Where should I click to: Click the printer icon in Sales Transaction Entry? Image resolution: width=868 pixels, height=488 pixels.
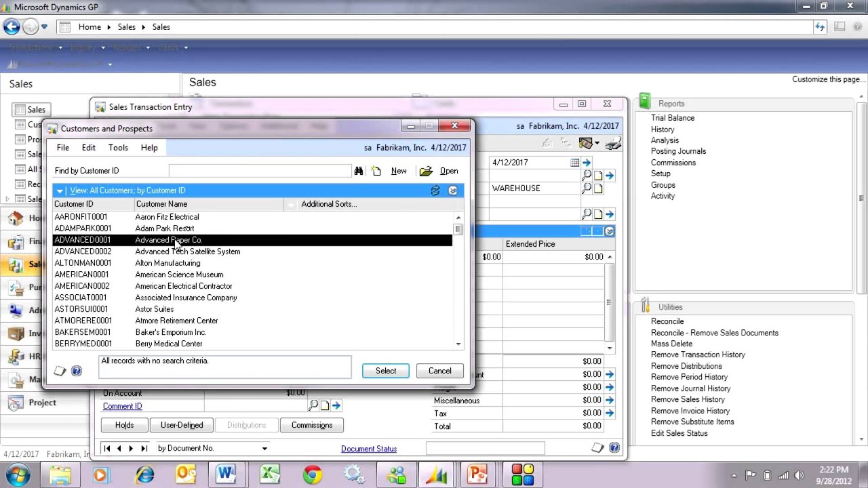[x=614, y=144]
